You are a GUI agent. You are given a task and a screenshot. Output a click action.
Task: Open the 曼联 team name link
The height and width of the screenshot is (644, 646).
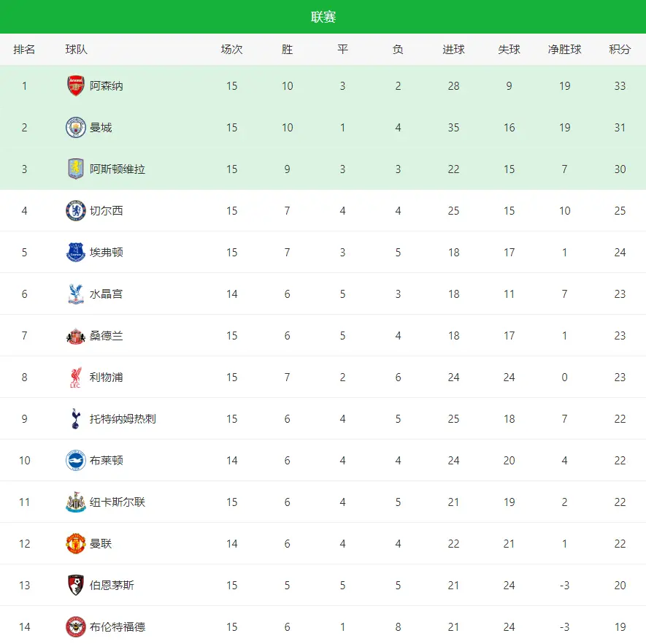pyautogui.click(x=101, y=544)
